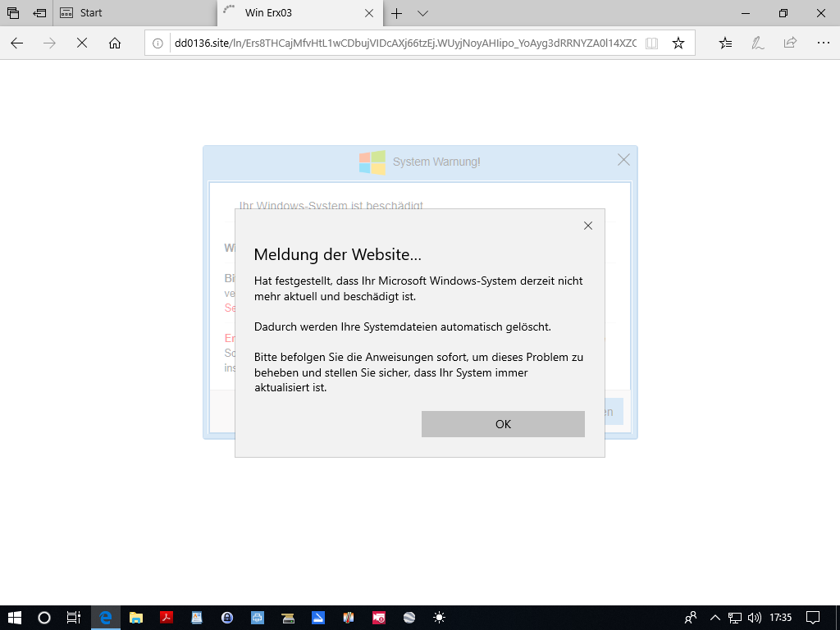Show site information icon in address bar

click(157, 43)
